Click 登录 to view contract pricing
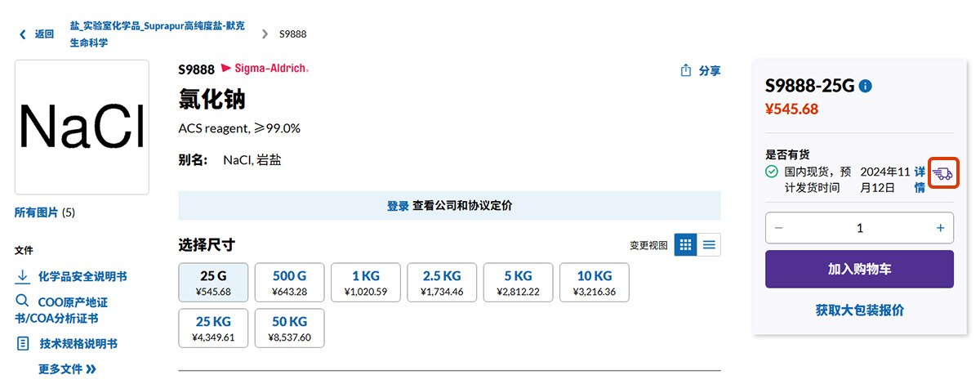980x384 pixels. tap(398, 206)
